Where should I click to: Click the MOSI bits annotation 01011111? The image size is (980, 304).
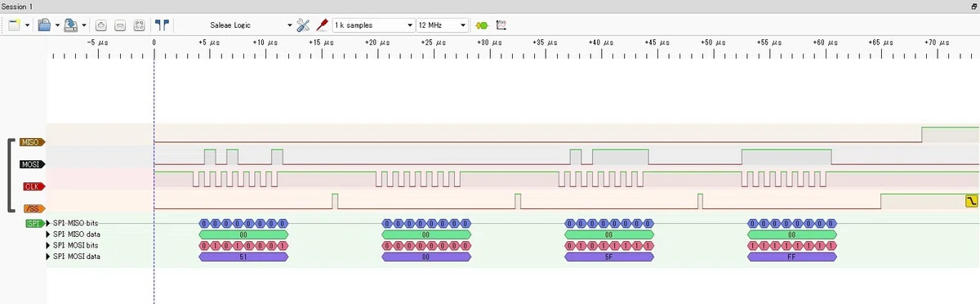[609, 245]
